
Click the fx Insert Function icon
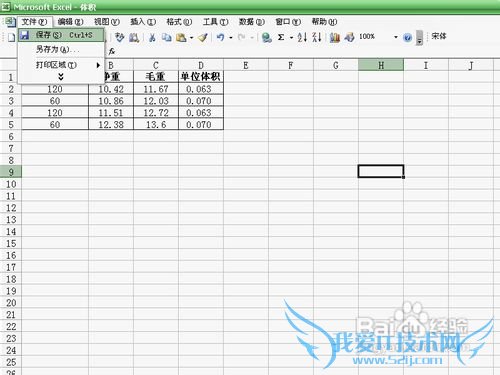point(112,51)
